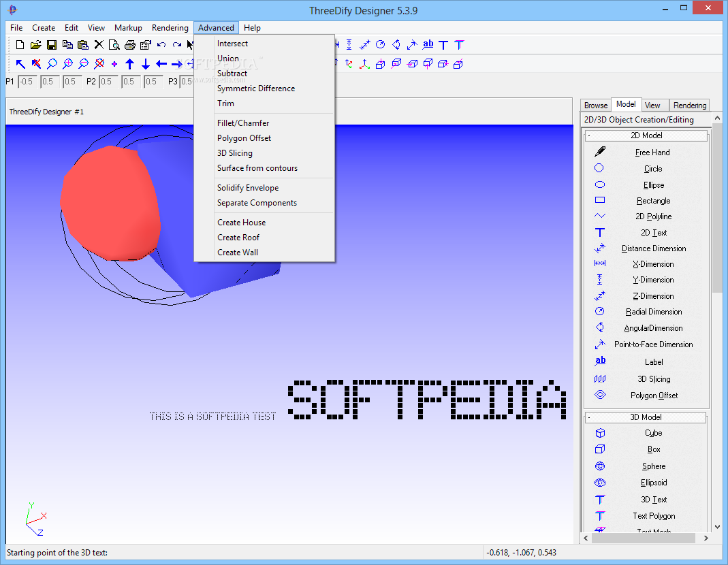Click the Zoom Out magnifier with minus
Image resolution: width=728 pixels, height=565 pixels.
84,64
